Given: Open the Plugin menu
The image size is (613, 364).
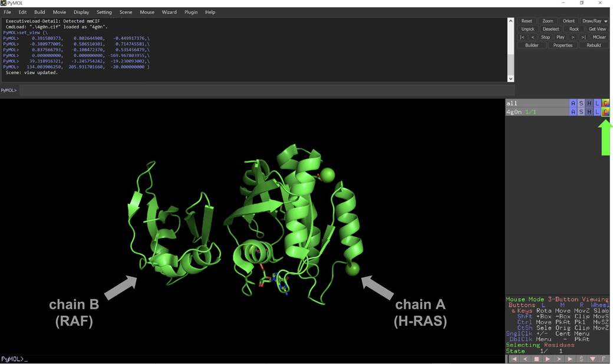Looking at the screenshot, I should (191, 12).
